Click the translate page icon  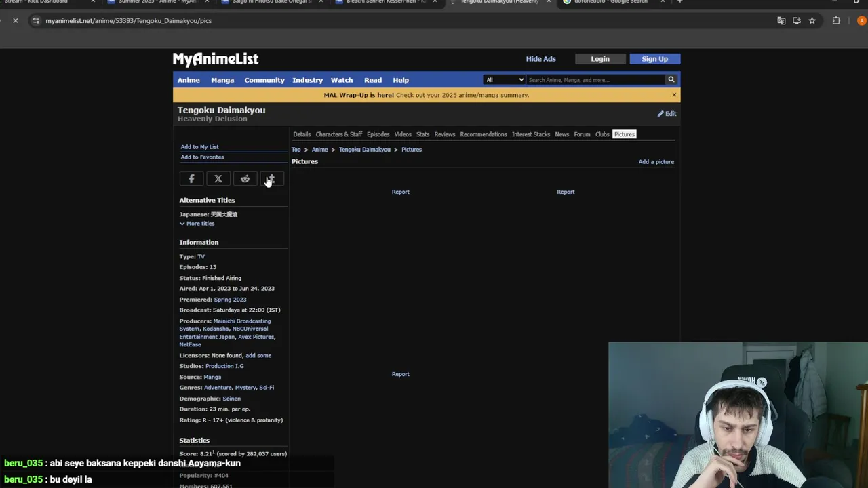tap(781, 21)
